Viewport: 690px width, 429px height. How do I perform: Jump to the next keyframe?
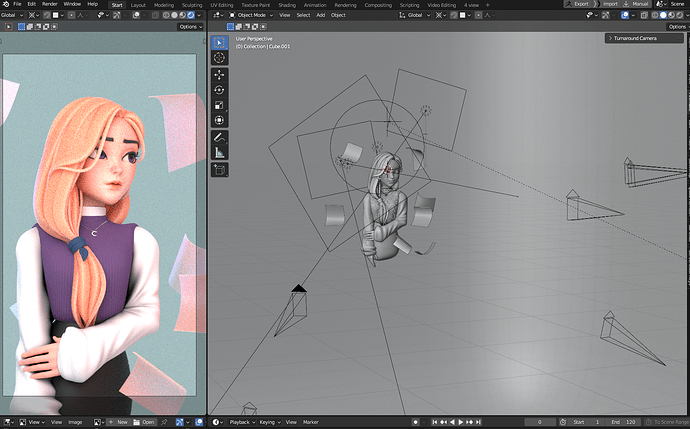pyautogui.click(x=470, y=422)
